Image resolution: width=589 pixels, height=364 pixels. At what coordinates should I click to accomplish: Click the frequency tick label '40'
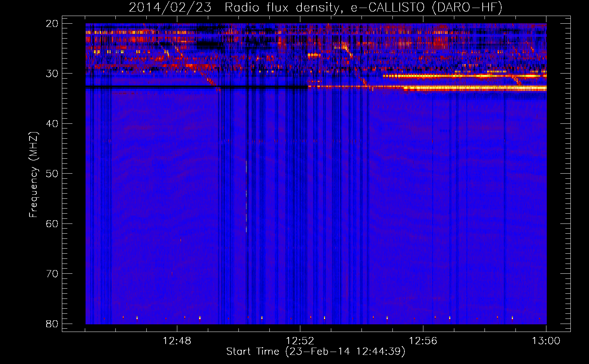tap(52, 123)
